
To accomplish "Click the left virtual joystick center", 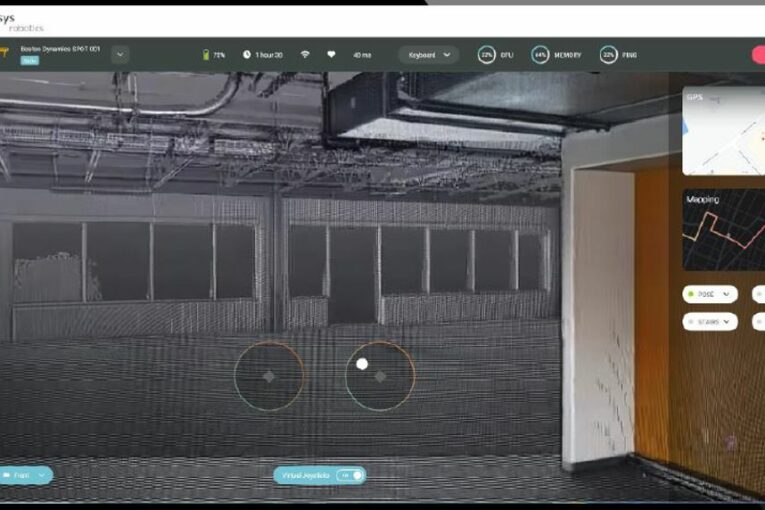I will [x=268, y=376].
